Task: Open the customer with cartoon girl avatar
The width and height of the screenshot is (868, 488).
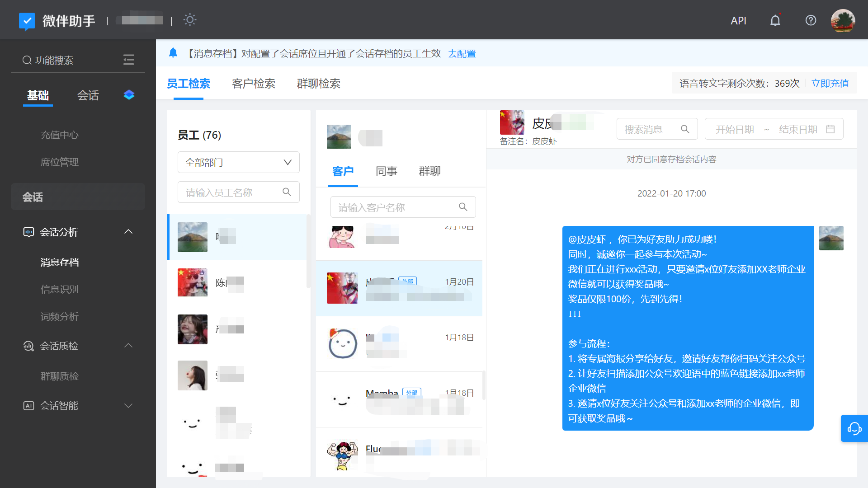Action: coord(342,237)
